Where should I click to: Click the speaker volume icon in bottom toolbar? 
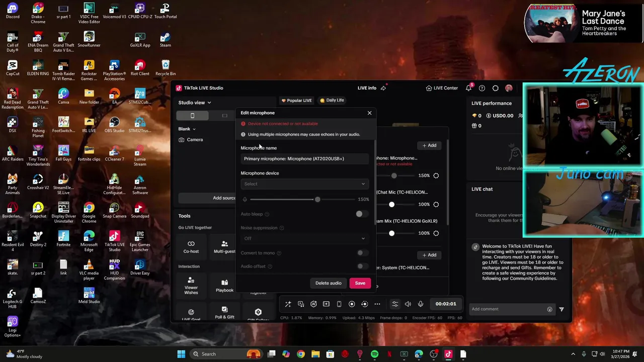click(408, 304)
